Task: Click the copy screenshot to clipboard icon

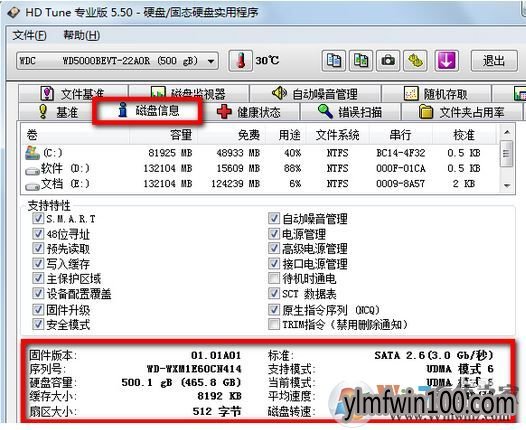Action: click(x=361, y=61)
